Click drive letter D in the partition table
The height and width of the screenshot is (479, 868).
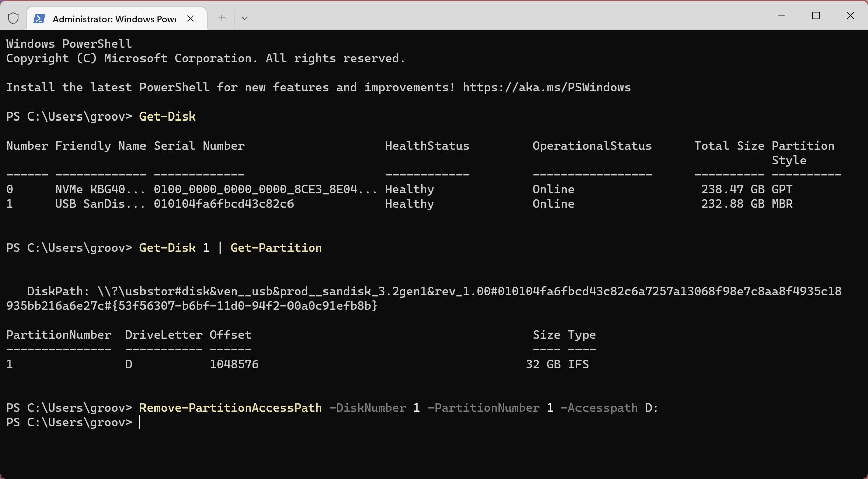click(x=128, y=364)
